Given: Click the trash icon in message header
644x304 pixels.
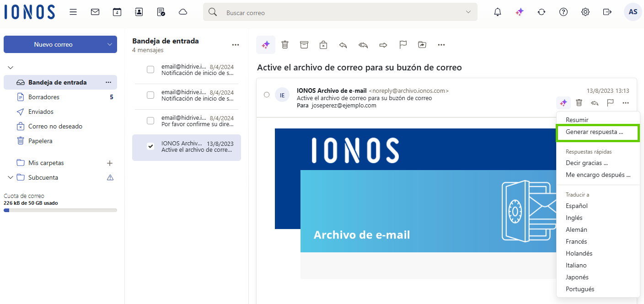Looking at the screenshot, I should tap(579, 103).
